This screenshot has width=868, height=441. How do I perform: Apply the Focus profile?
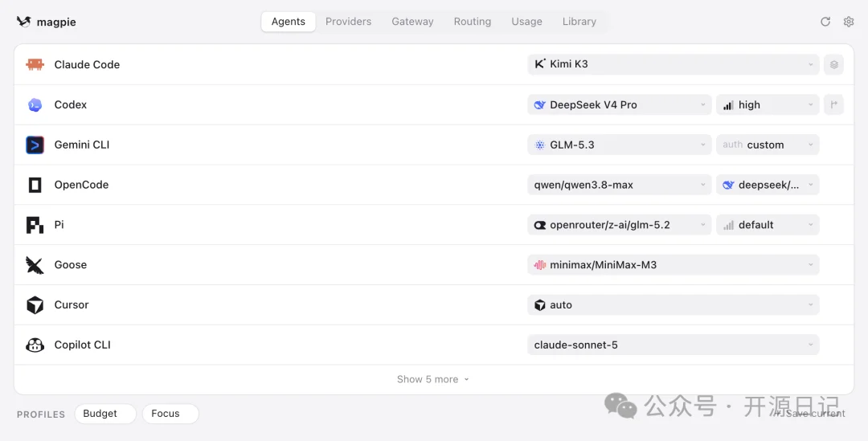170,414
